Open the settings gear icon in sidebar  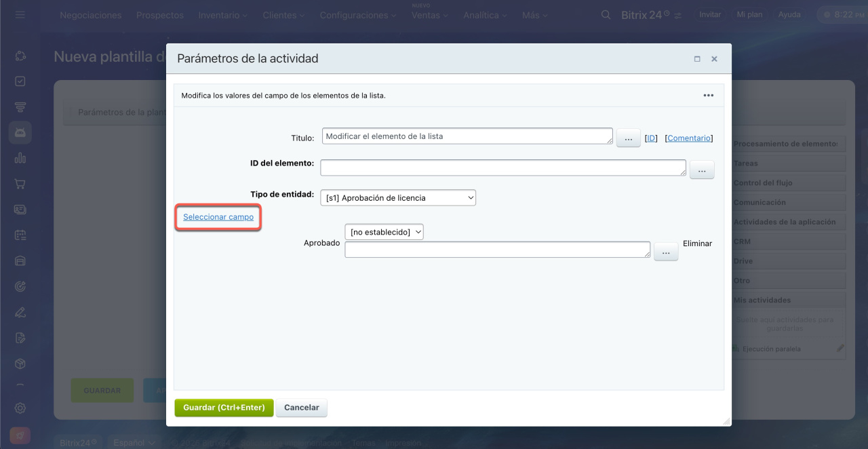(20, 408)
